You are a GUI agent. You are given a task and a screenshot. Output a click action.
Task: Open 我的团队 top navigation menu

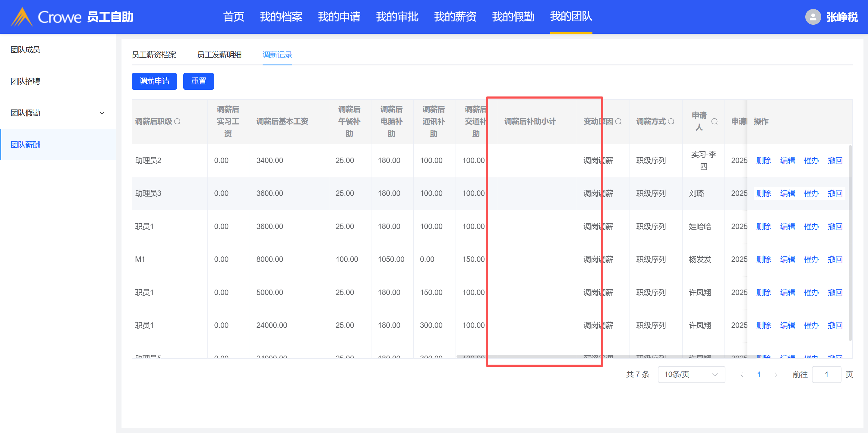571,16
